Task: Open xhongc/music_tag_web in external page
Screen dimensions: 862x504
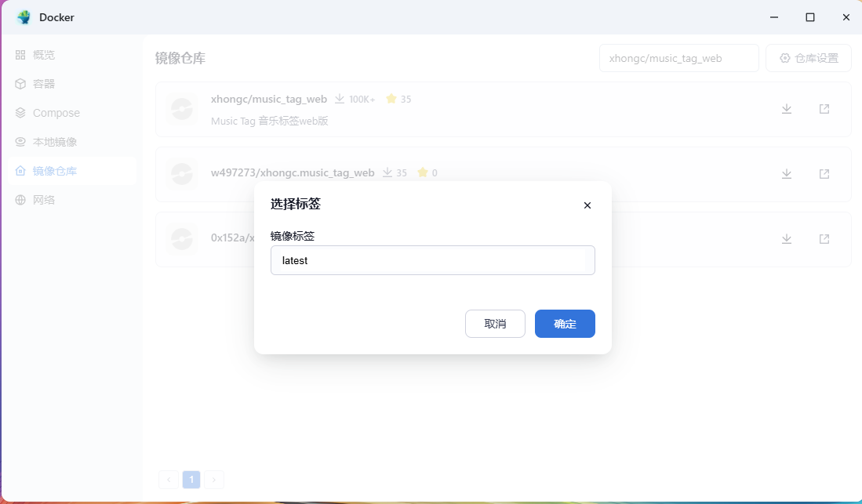Action: pyautogui.click(x=824, y=109)
